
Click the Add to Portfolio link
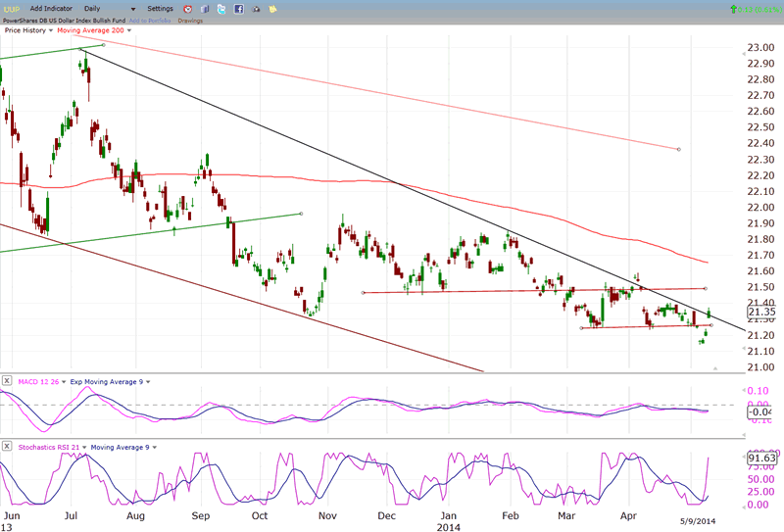tap(147, 20)
